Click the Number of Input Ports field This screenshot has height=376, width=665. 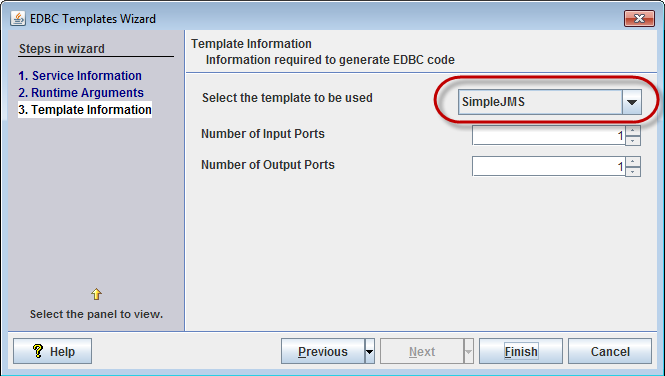[x=549, y=136]
